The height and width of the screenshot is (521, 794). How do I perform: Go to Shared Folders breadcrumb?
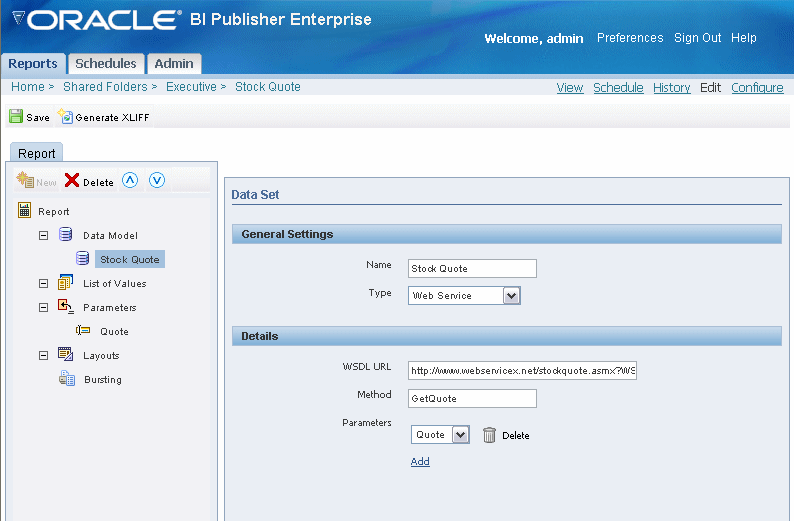coord(105,87)
